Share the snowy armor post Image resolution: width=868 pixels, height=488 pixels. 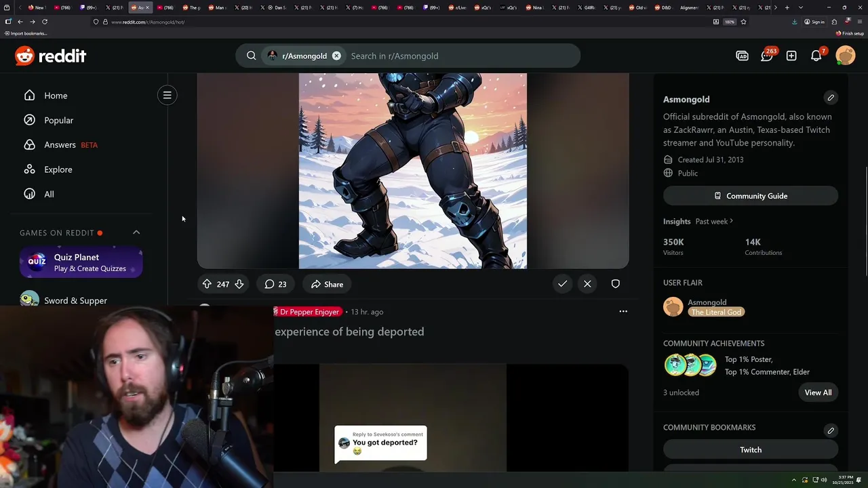(327, 284)
